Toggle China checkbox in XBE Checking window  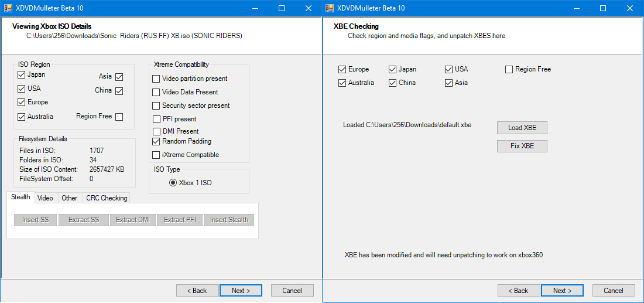392,83
